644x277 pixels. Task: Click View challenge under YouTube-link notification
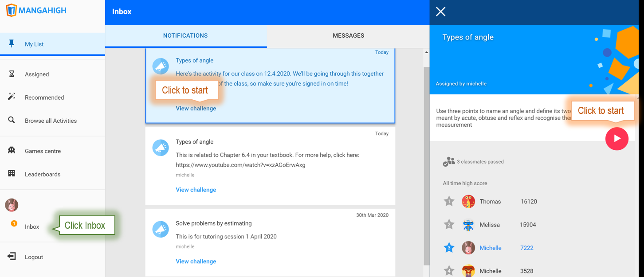tap(196, 190)
